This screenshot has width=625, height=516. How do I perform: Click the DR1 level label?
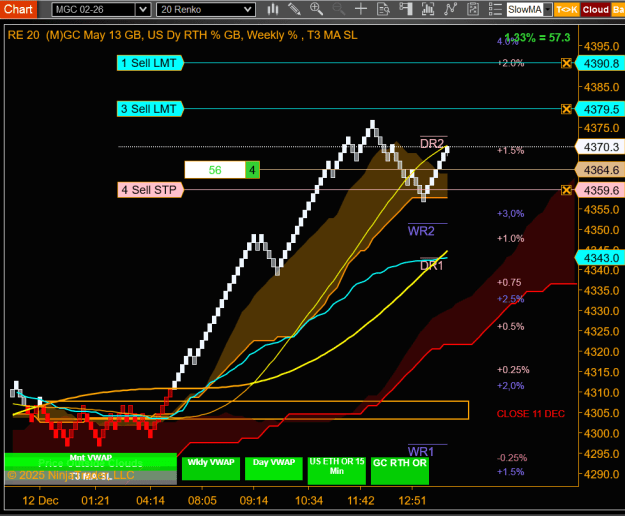(x=432, y=265)
